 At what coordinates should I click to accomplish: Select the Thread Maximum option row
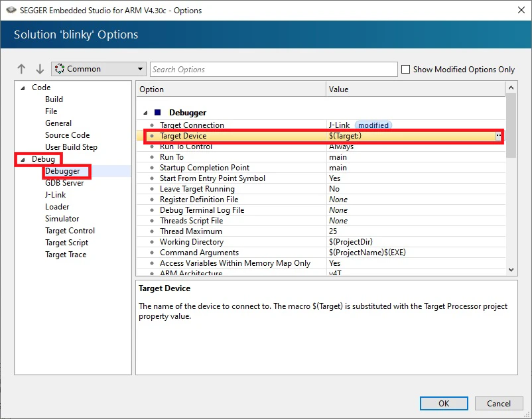[321, 231]
